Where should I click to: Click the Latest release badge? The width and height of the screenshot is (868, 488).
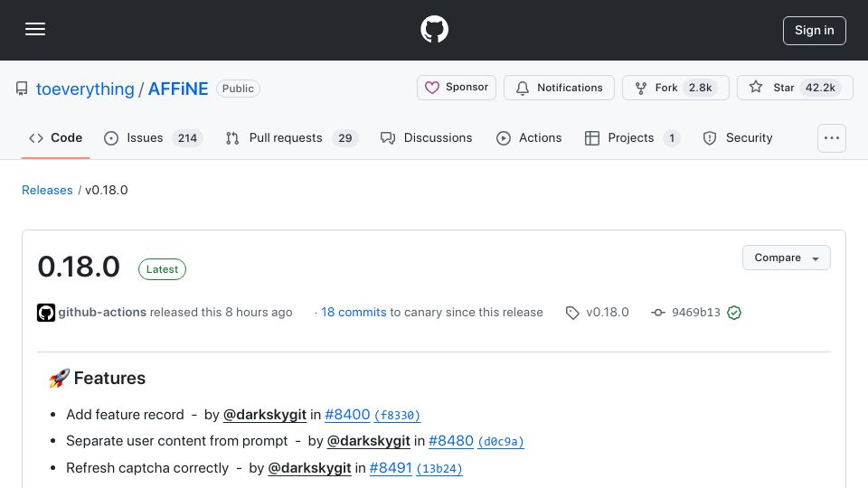[x=162, y=269]
